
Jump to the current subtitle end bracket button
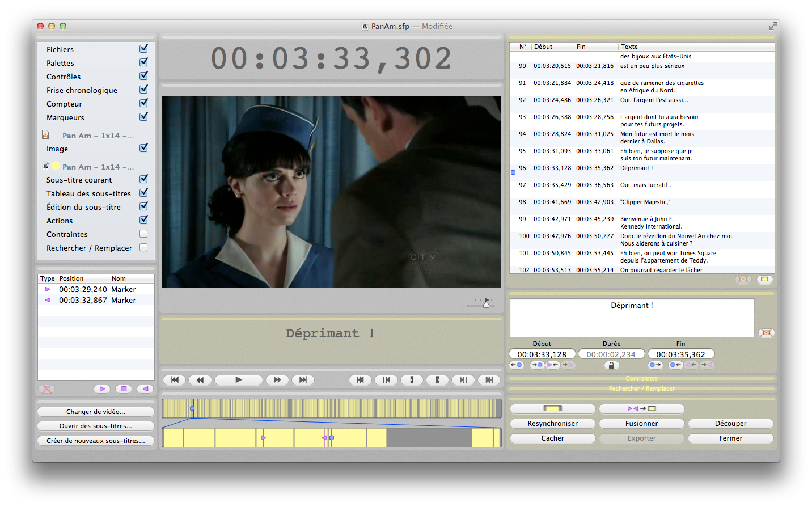click(x=438, y=380)
